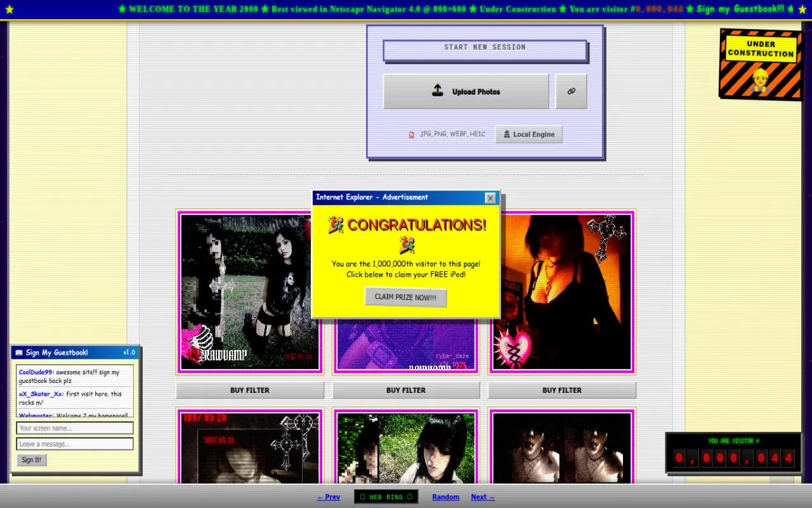Focus the Your screen name field

click(x=75, y=428)
